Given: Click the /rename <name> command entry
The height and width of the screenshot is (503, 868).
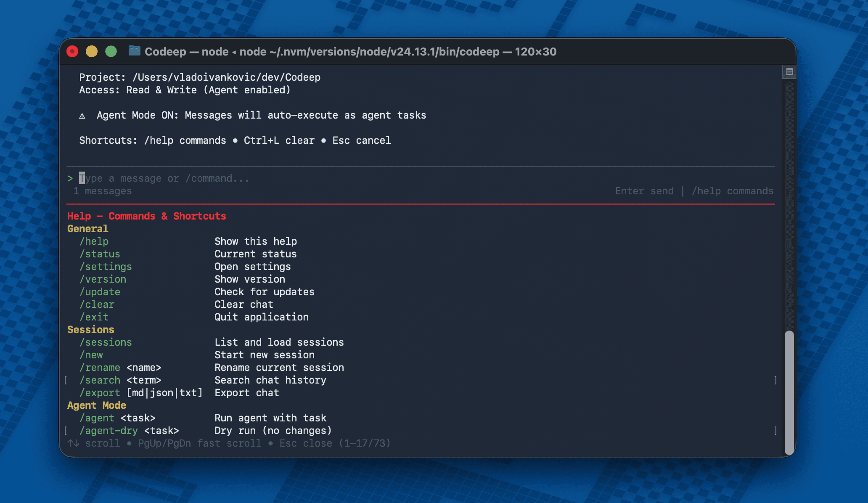Looking at the screenshot, I should click(120, 367).
